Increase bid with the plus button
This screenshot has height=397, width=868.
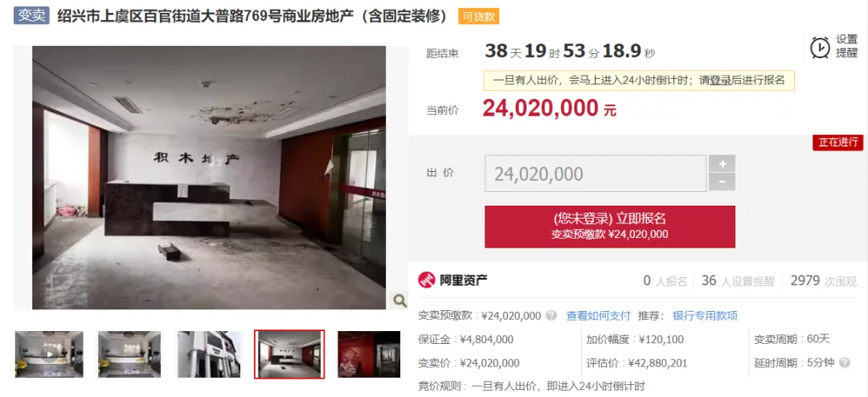tap(722, 164)
